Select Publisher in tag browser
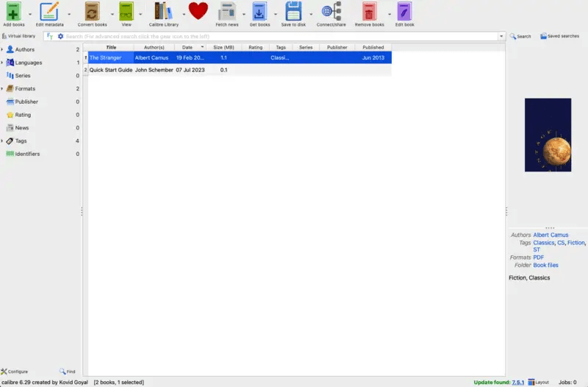Viewport: 588px width, 387px height. [26, 102]
